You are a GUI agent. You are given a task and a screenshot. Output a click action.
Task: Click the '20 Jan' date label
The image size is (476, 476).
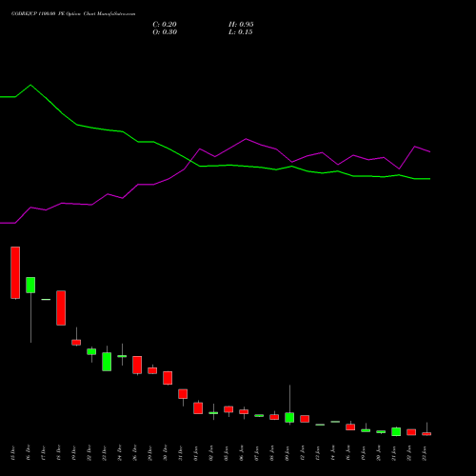[379, 453]
